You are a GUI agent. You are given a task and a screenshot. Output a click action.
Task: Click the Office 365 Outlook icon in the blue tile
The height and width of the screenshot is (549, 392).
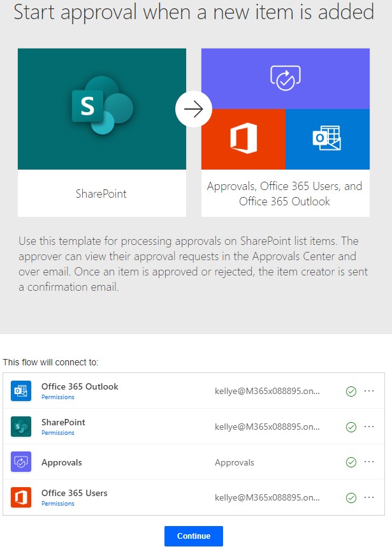point(327,138)
